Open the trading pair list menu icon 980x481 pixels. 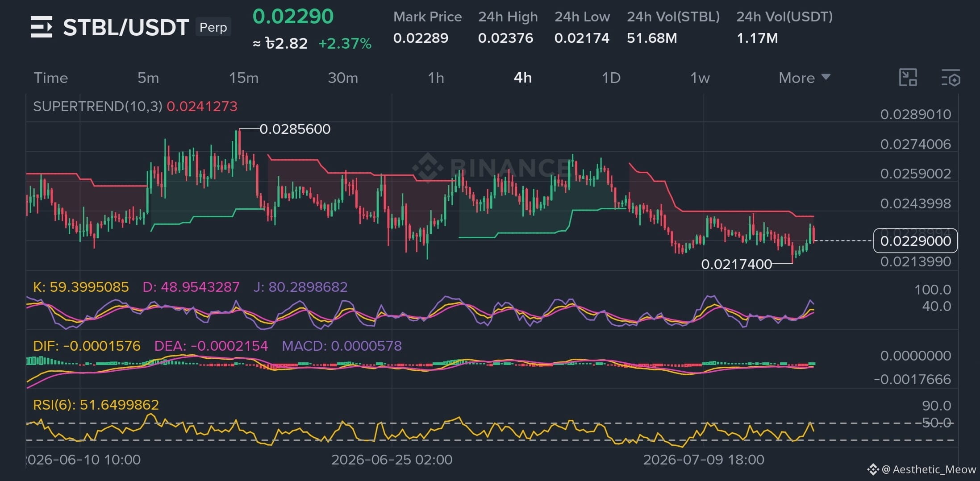pos(42,27)
